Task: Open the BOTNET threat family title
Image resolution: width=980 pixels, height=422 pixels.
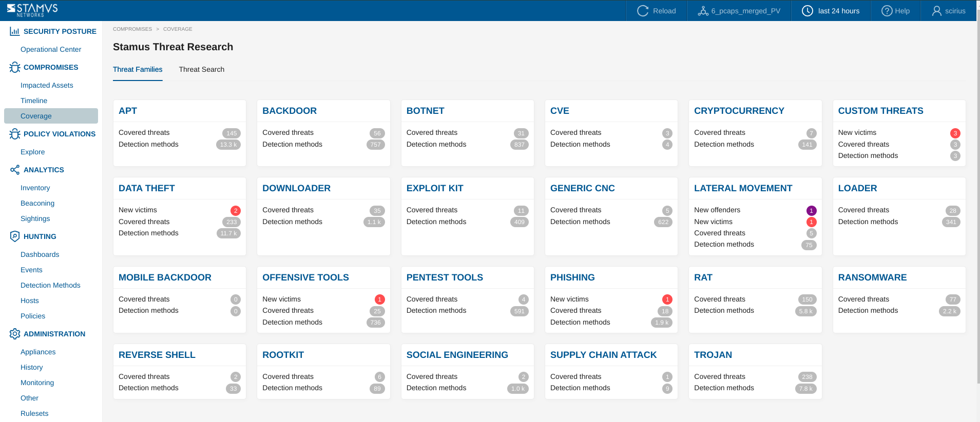Action: pos(425,111)
